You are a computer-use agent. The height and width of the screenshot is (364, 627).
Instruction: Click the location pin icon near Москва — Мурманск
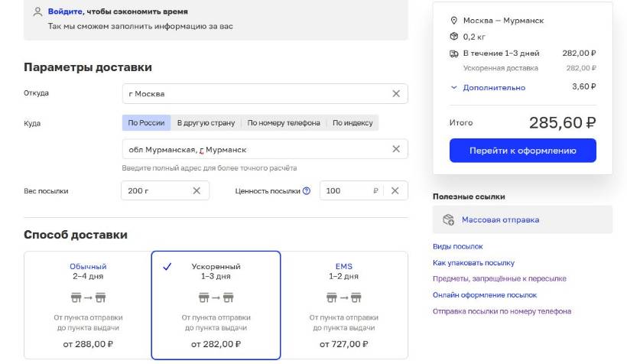(453, 21)
